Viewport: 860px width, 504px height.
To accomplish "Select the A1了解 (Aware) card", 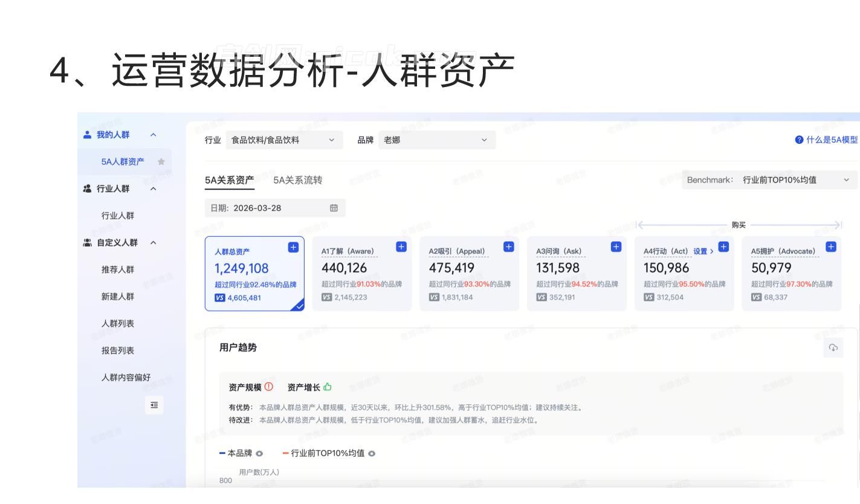I will pyautogui.click(x=362, y=274).
